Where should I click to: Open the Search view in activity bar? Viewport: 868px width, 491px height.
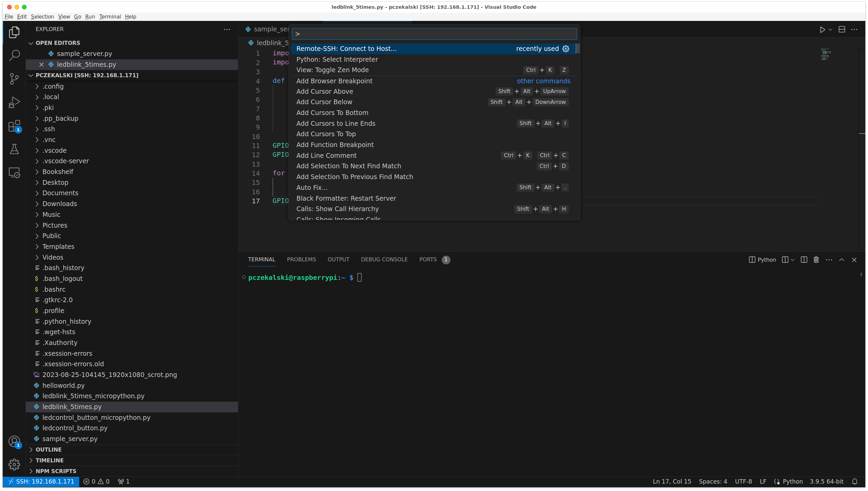pyautogui.click(x=14, y=55)
